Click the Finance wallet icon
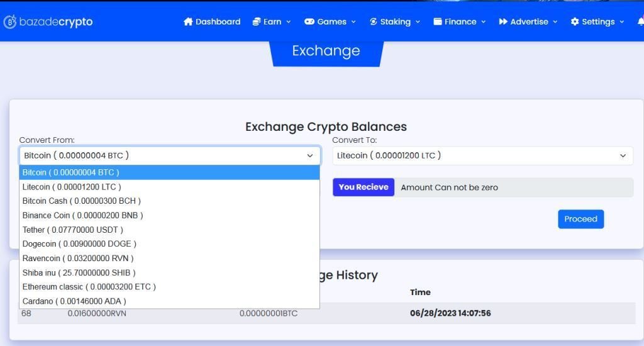The width and height of the screenshot is (644, 346). click(x=438, y=22)
